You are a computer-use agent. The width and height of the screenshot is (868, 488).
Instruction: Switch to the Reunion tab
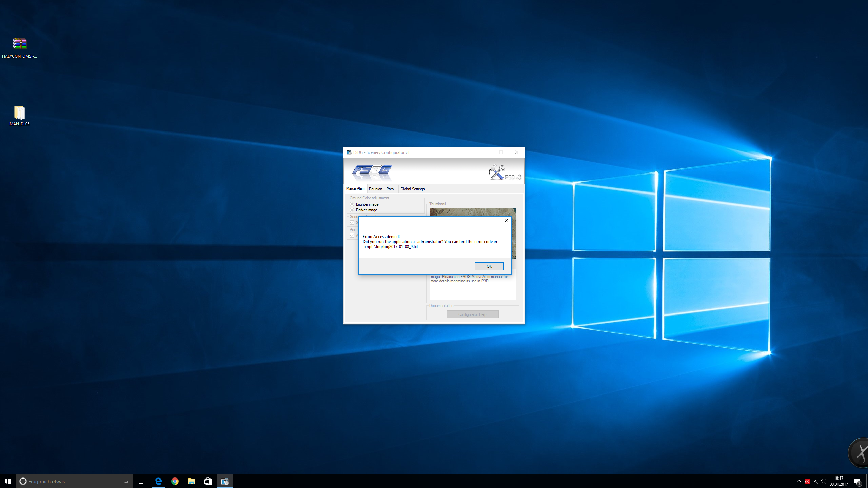375,189
